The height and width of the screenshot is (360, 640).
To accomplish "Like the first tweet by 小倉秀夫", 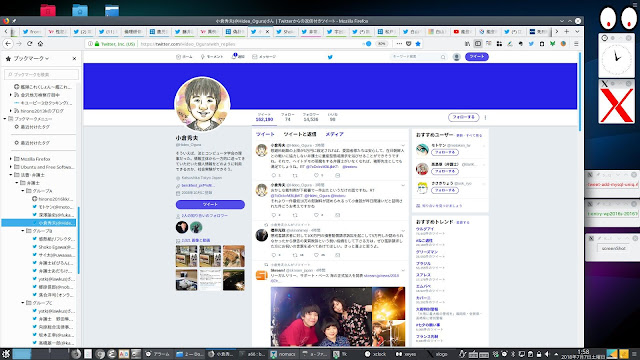I will pos(316,176).
